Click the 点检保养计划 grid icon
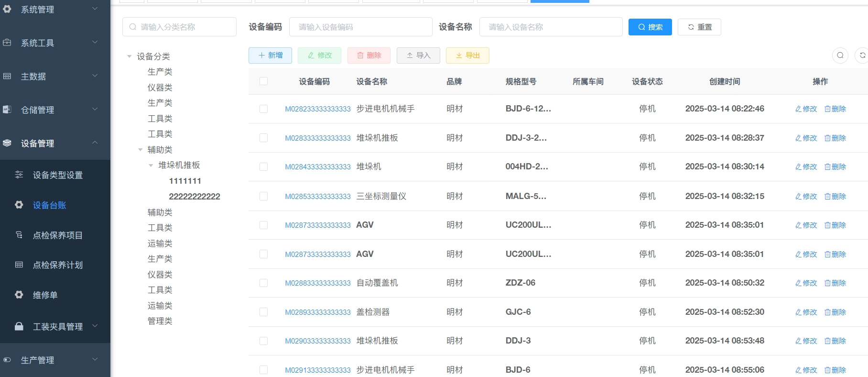 click(19, 265)
